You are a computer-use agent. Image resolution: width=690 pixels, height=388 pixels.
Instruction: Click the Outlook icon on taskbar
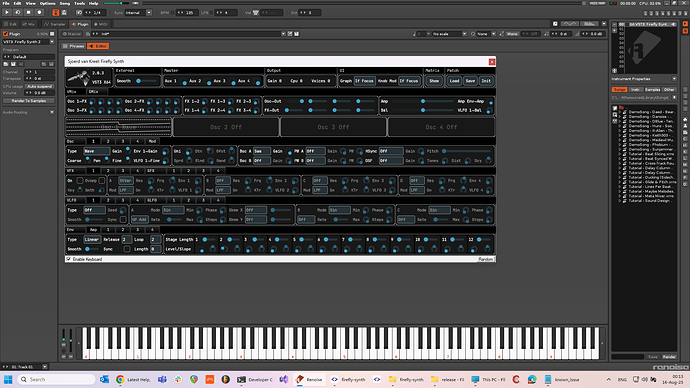point(104,379)
